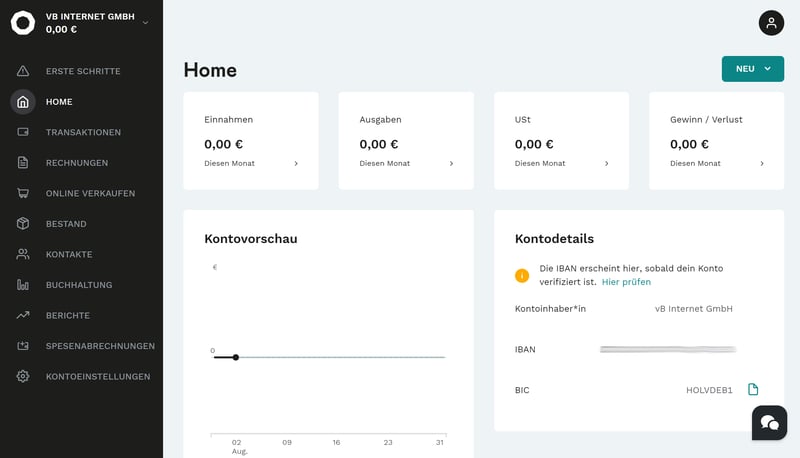
Task: Expand the VB Internet GmbH account switcher
Action: pyautogui.click(x=145, y=22)
